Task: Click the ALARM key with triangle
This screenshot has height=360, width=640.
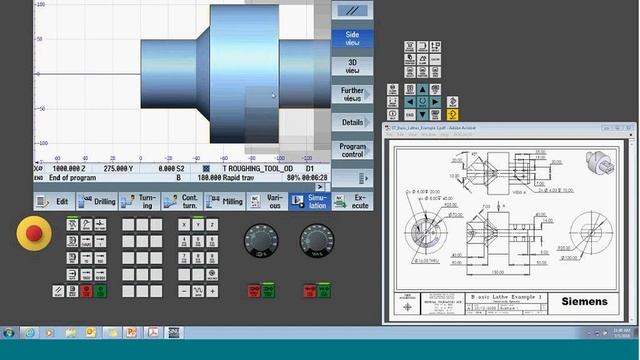Action: (x=422, y=59)
